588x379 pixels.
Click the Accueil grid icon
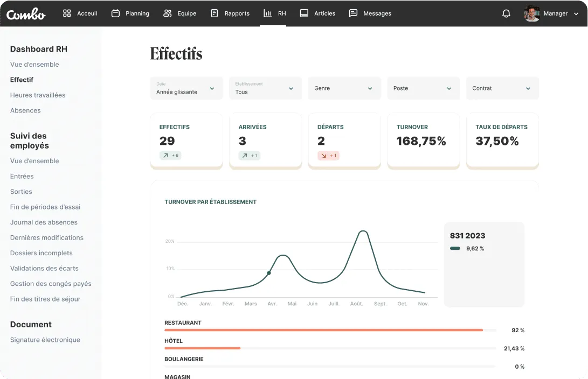point(66,13)
